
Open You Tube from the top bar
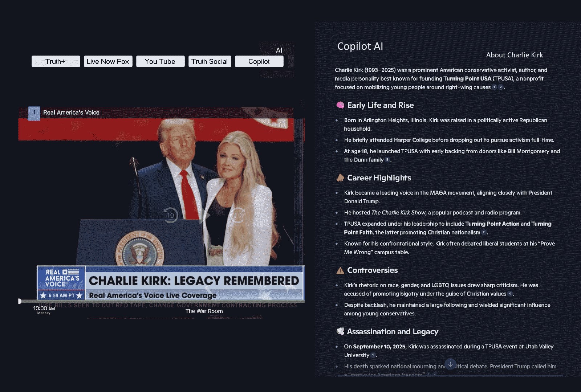click(x=160, y=61)
